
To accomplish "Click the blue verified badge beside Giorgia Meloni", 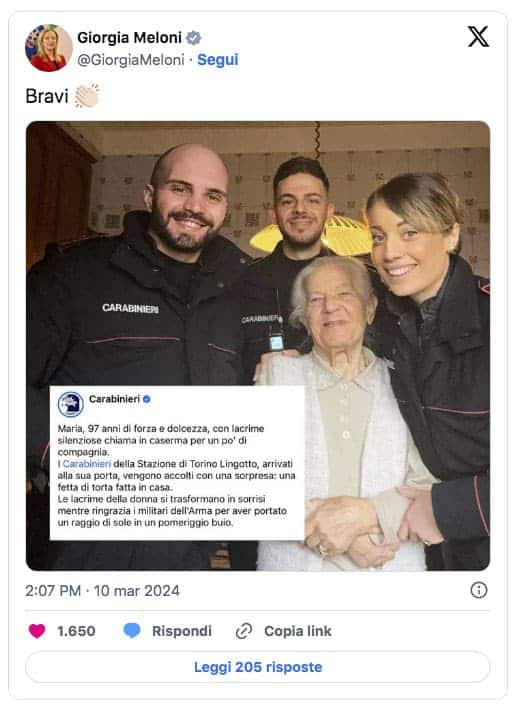I will (194, 38).
